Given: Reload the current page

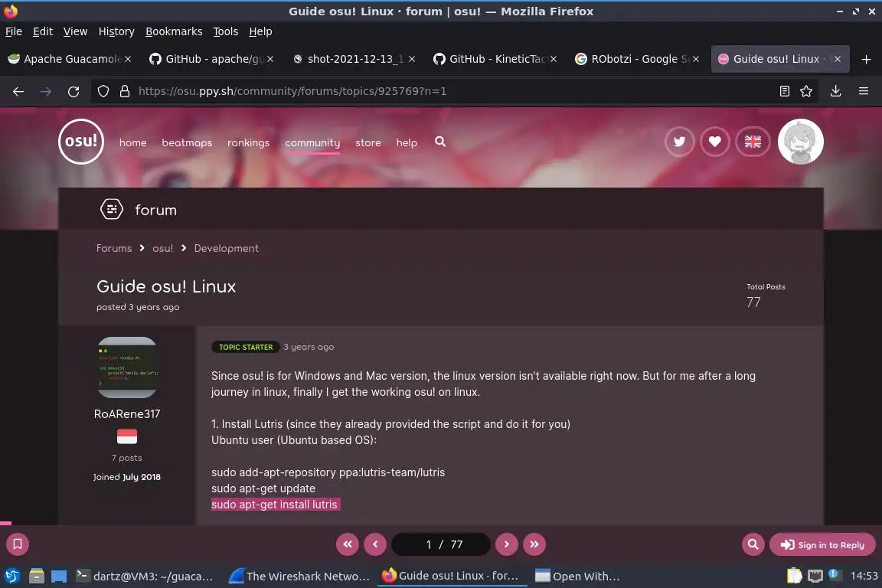Looking at the screenshot, I should point(73,91).
